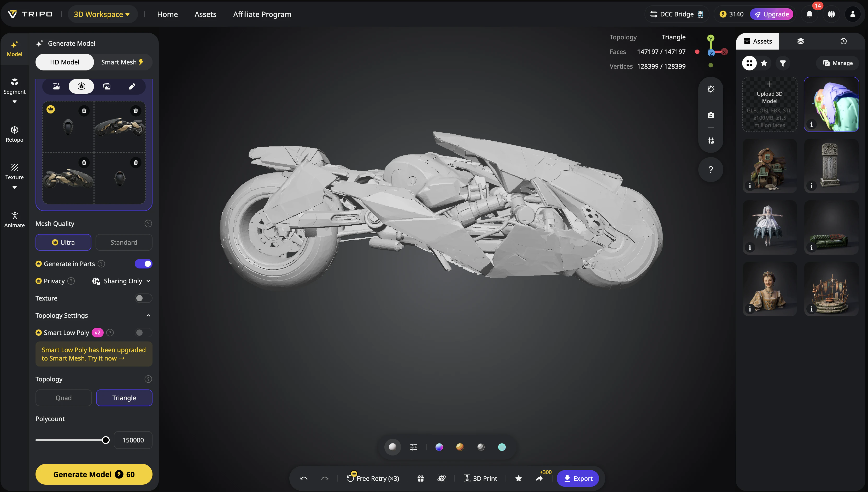Click Manage assets button
Image resolution: width=868 pixels, height=492 pixels.
[838, 63]
